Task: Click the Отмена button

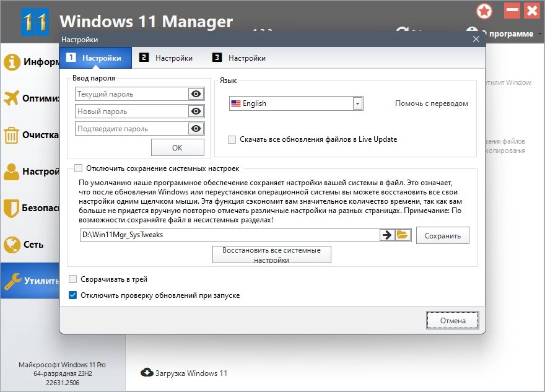Action: pyautogui.click(x=453, y=320)
